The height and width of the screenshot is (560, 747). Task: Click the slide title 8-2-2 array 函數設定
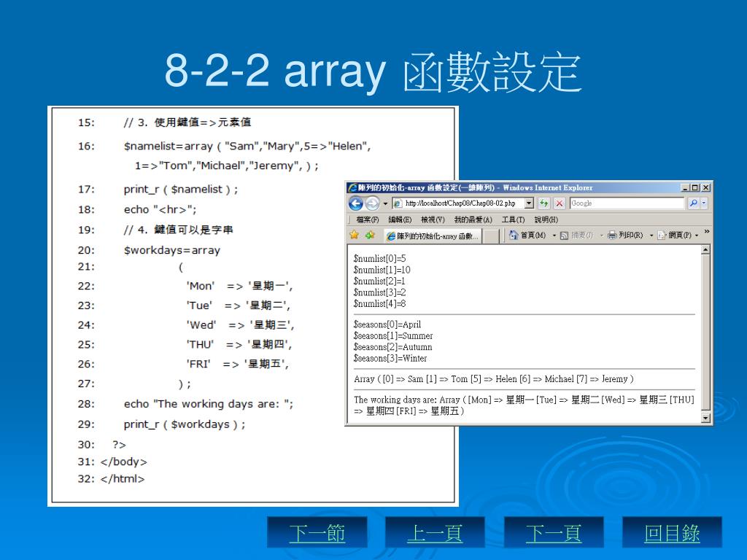tap(373, 71)
